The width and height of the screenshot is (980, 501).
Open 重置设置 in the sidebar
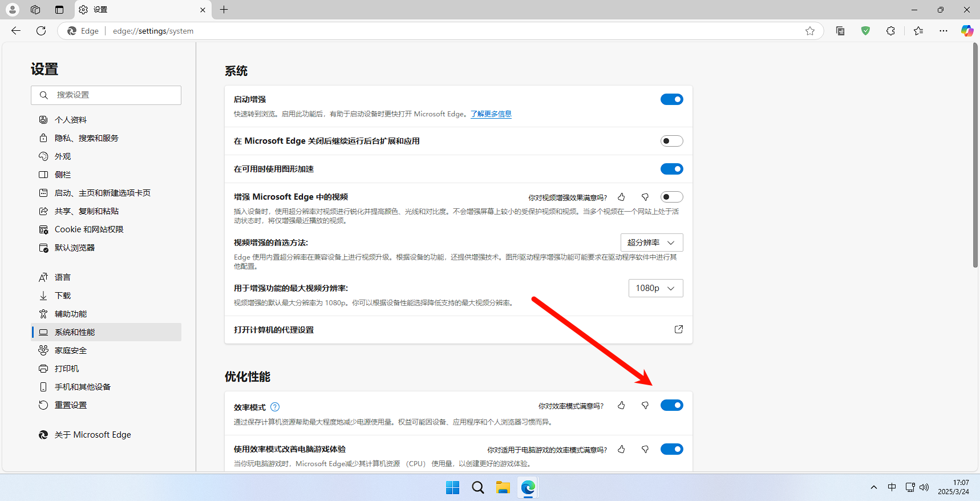tap(106, 405)
